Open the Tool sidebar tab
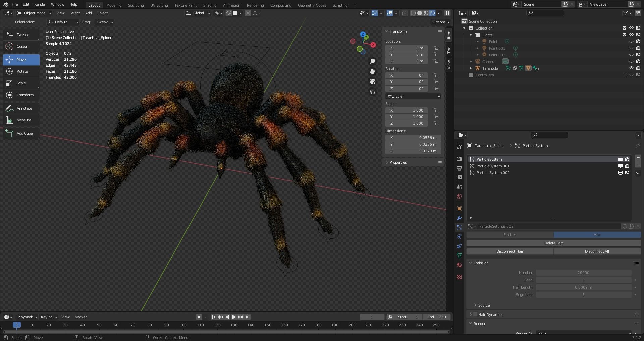644x341 pixels. pos(449,50)
